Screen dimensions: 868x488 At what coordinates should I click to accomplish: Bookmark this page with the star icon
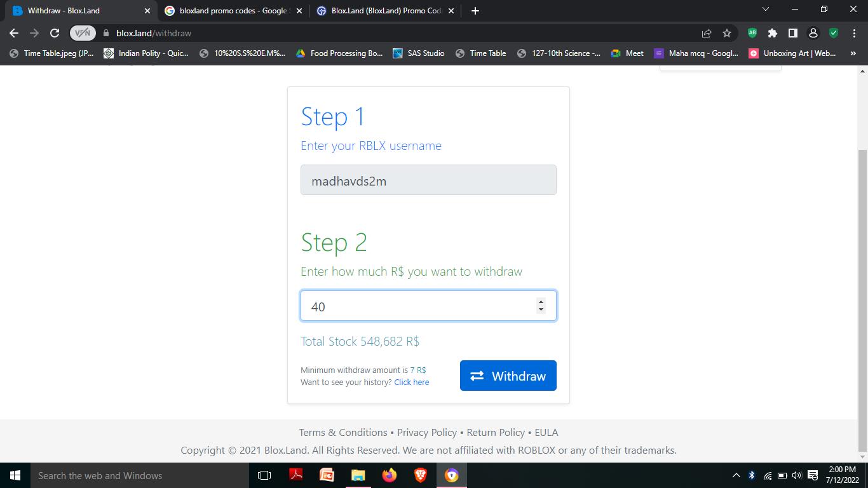coord(727,33)
